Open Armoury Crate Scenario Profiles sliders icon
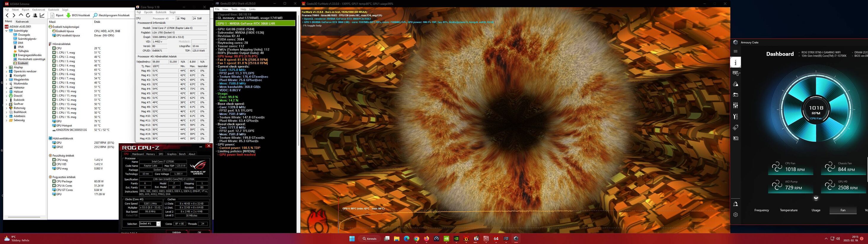 [735, 106]
